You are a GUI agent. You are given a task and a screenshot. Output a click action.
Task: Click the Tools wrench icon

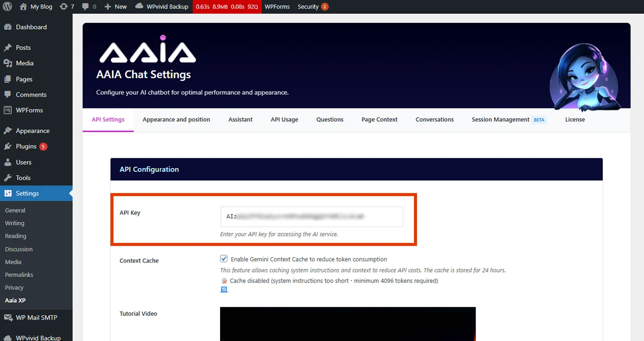click(x=8, y=178)
